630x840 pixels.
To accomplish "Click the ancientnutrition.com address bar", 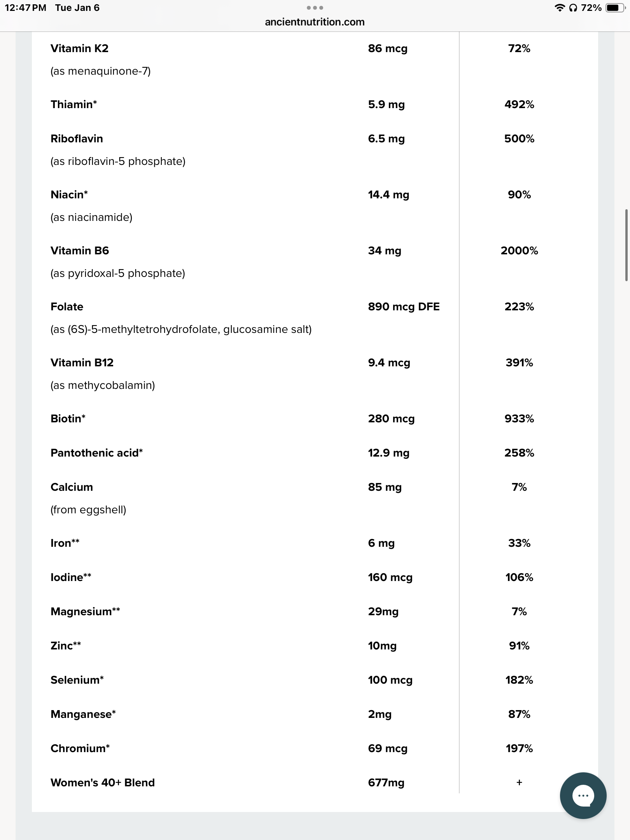I will coord(315,22).
